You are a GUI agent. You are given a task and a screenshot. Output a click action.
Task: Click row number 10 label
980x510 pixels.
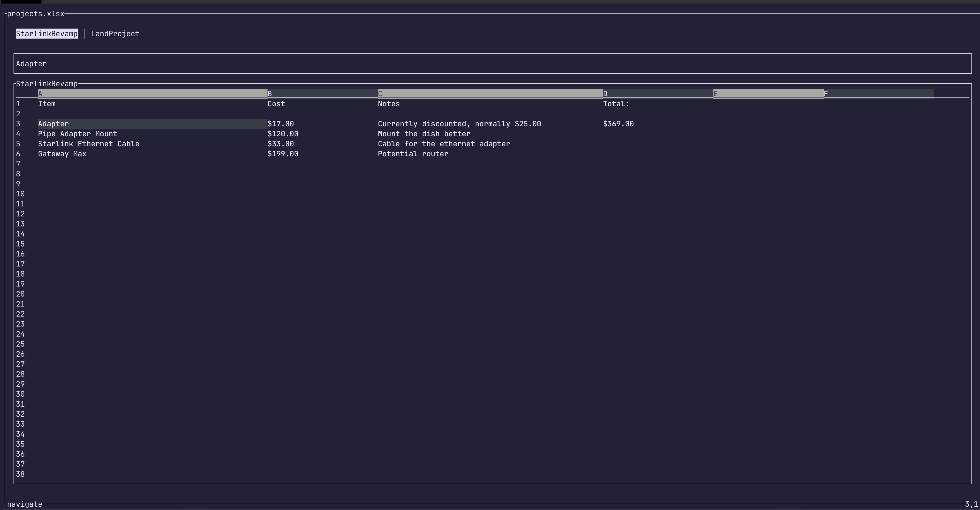click(20, 194)
